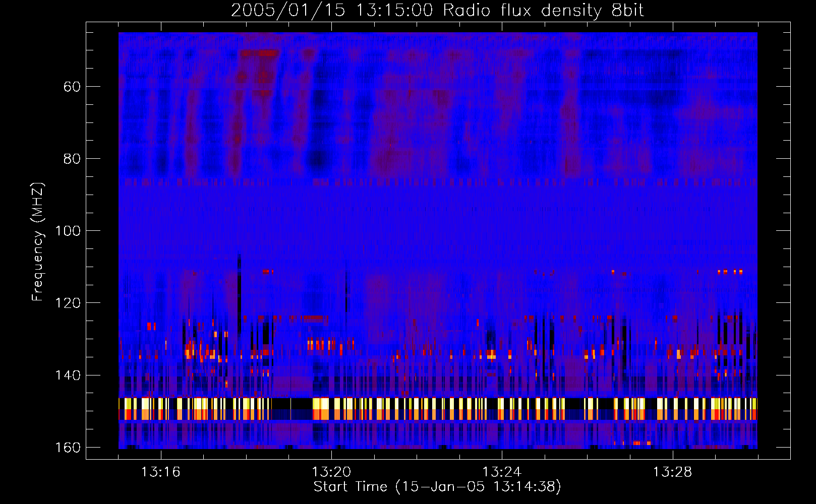Click the 13:20 time axis label
This screenshot has width=816, height=504.
pyautogui.click(x=331, y=472)
